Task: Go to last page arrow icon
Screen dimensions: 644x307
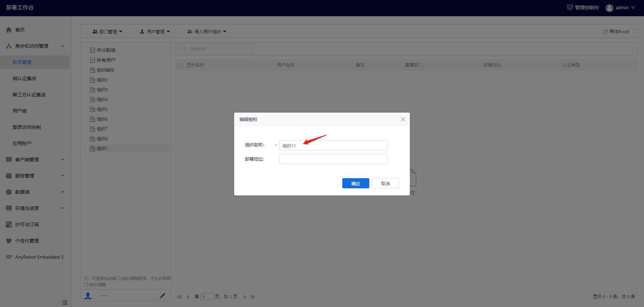Action: (253, 297)
